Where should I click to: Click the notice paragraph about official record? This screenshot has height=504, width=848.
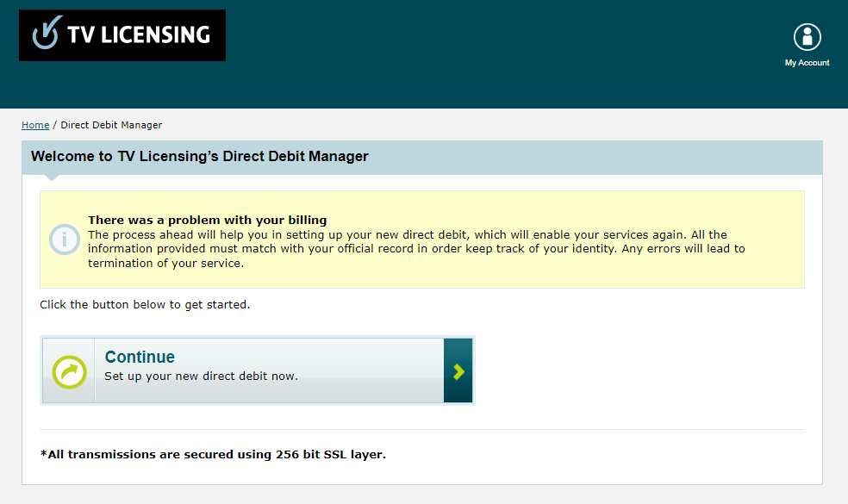click(x=416, y=249)
